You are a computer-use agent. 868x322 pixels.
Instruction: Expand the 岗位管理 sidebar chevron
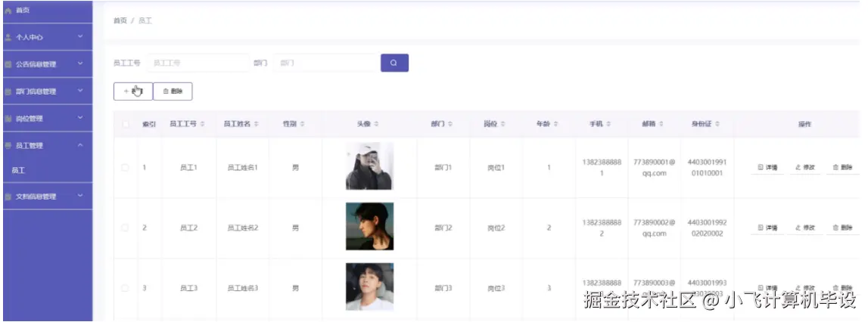[80, 118]
